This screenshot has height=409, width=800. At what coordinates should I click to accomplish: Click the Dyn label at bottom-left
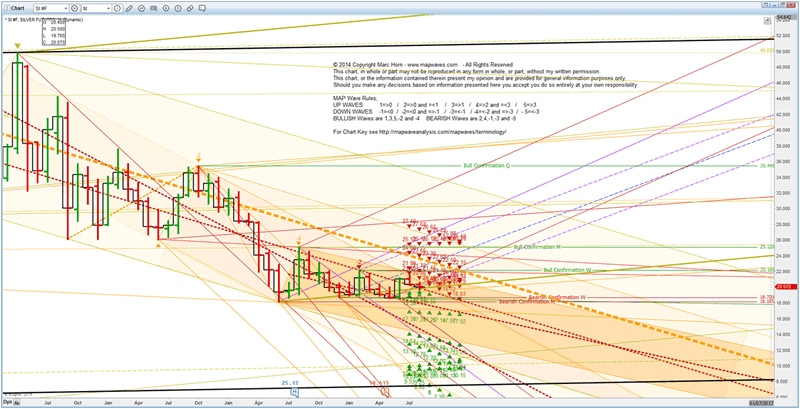tap(7, 402)
